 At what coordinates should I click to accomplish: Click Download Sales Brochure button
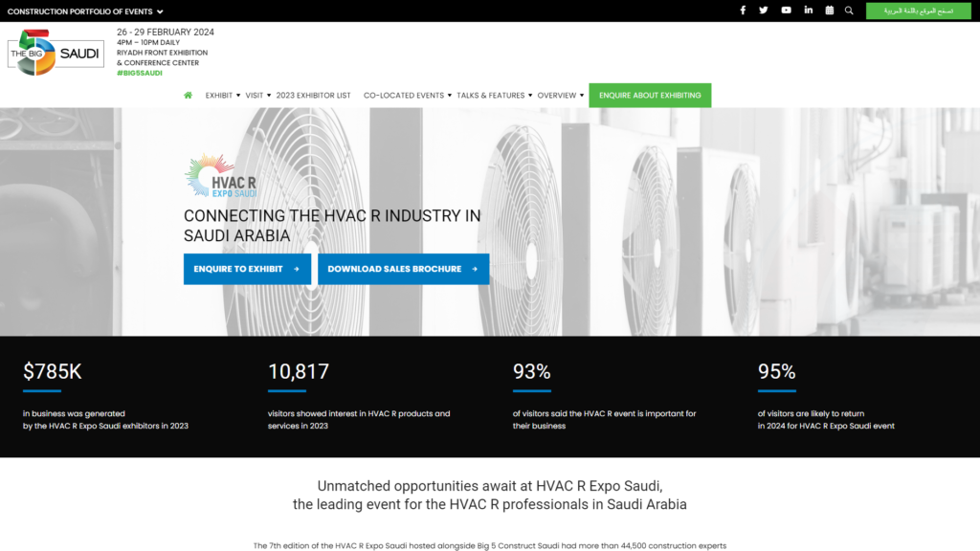(x=403, y=269)
